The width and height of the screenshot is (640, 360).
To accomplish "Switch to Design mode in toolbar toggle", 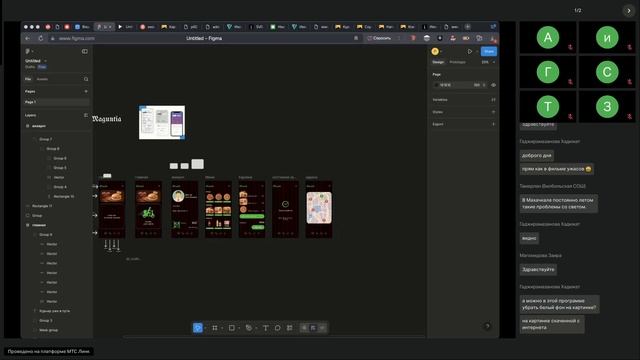I will coord(313,328).
